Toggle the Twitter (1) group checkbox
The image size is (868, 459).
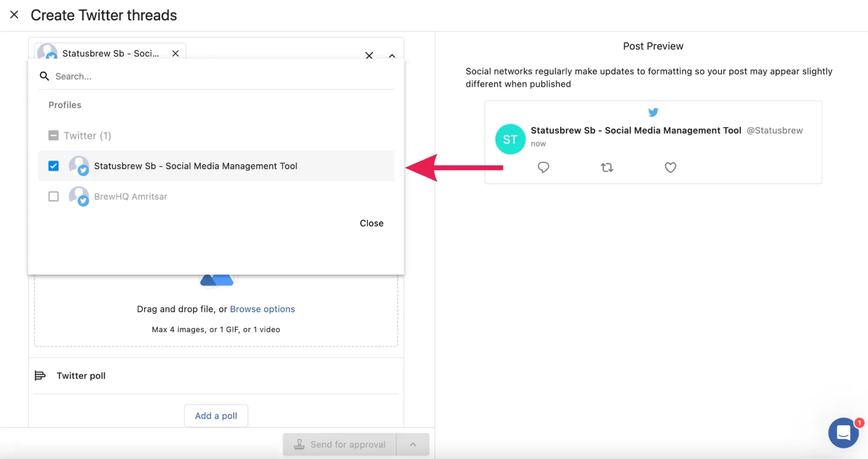coord(53,135)
